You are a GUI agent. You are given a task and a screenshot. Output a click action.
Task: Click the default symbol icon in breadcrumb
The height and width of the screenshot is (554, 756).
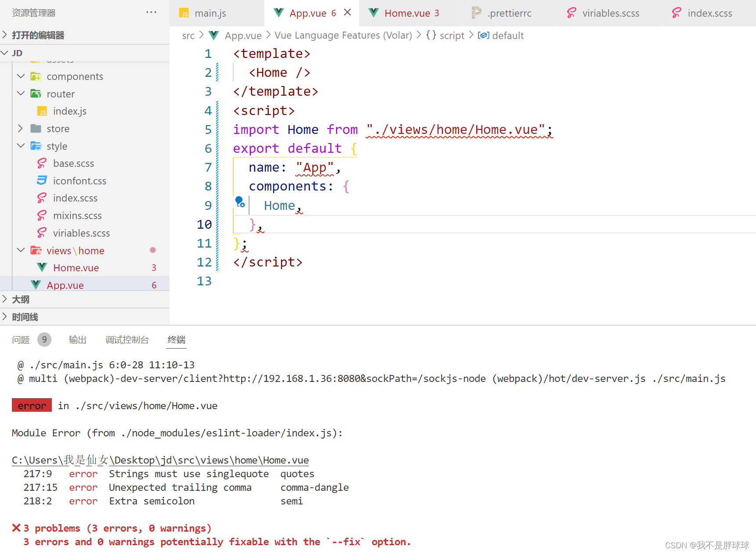(483, 35)
